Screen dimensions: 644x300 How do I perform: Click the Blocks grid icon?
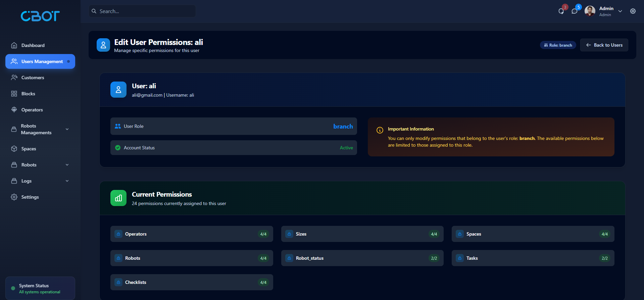point(14,94)
